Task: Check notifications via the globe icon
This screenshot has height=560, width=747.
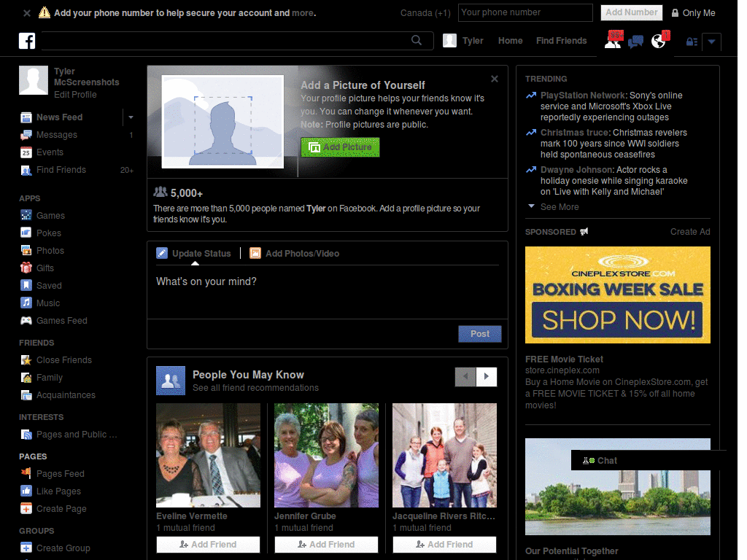Action: (x=659, y=40)
